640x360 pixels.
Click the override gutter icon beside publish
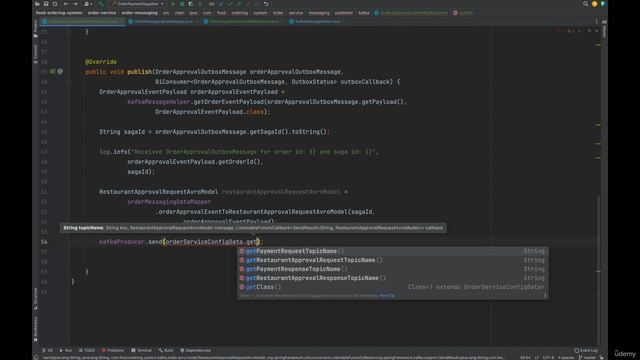click(x=52, y=71)
